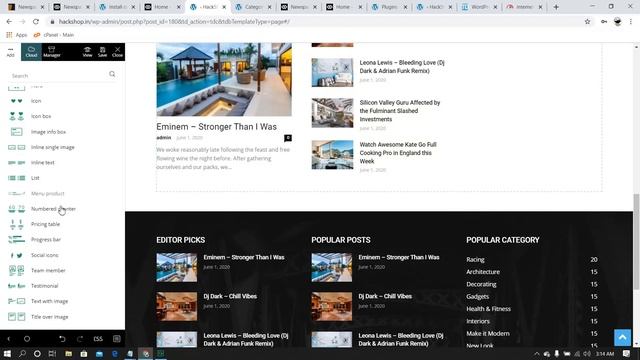Reload the browser page
Screen dimensions: 640x360
pos(36,22)
